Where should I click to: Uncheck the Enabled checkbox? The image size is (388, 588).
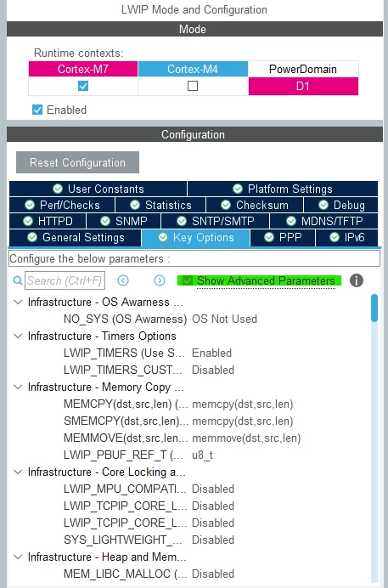click(37, 110)
